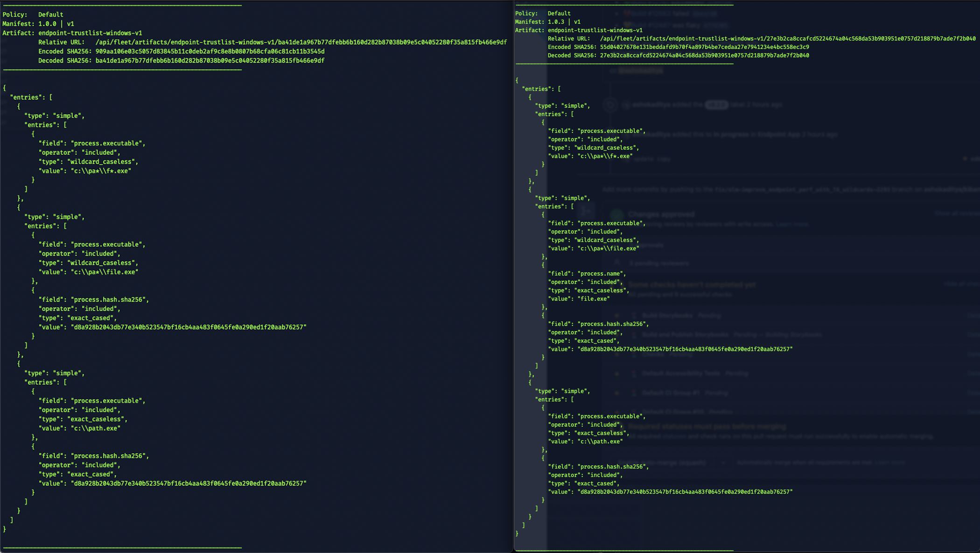Click Artifact name in left terminal header
The height and width of the screenshot is (553, 980).
90,33
